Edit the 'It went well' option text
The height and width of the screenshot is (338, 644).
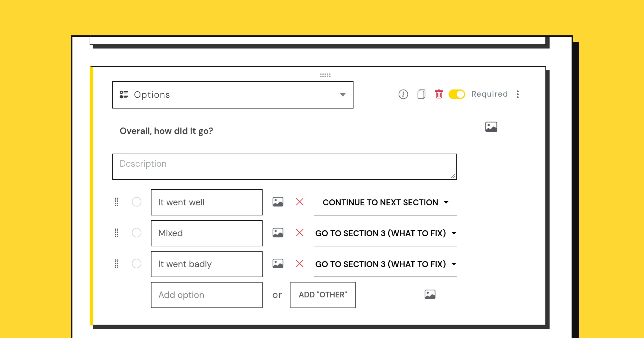(x=207, y=202)
